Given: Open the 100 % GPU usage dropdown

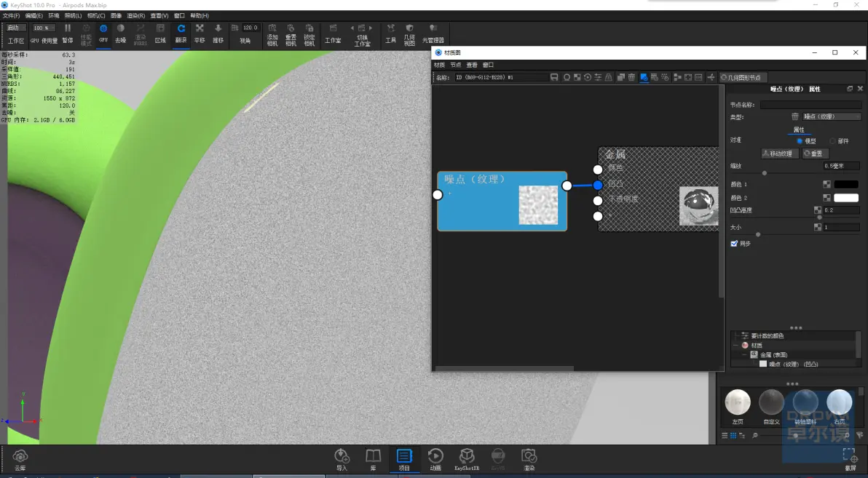Looking at the screenshot, I should (43, 28).
